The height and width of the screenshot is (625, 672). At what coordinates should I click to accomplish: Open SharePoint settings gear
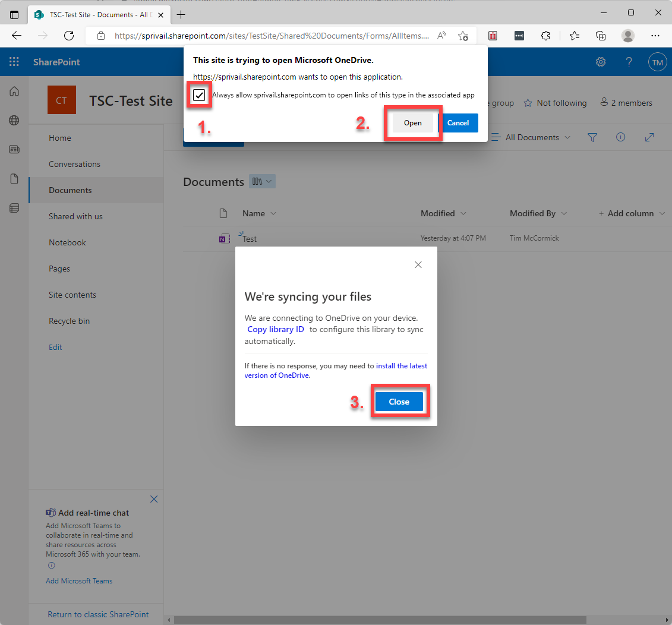coord(601,62)
